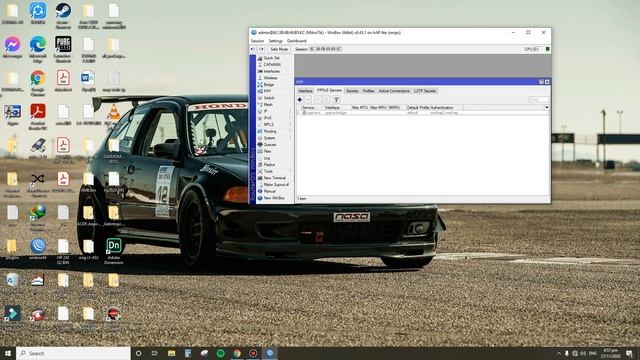The height and width of the screenshot is (360, 640).
Task: Click the redo arrow in WinBox toolbar
Action: [x=261, y=49]
